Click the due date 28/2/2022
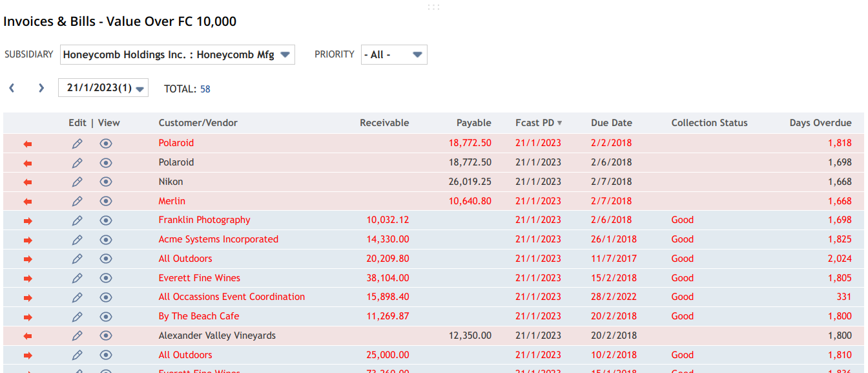The height and width of the screenshot is (373, 868). [x=614, y=297]
